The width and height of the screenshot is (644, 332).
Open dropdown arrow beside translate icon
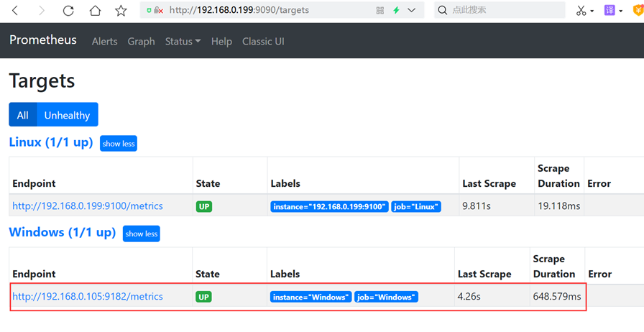coord(621,11)
